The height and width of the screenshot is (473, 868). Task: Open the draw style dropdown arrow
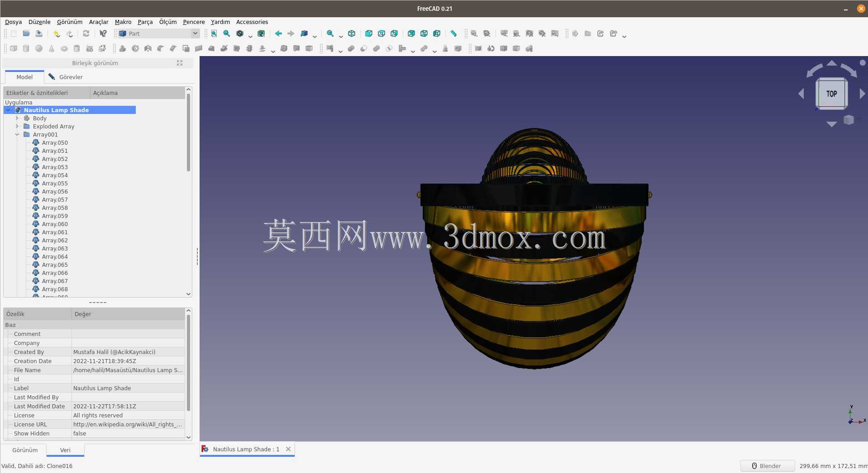click(x=250, y=36)
